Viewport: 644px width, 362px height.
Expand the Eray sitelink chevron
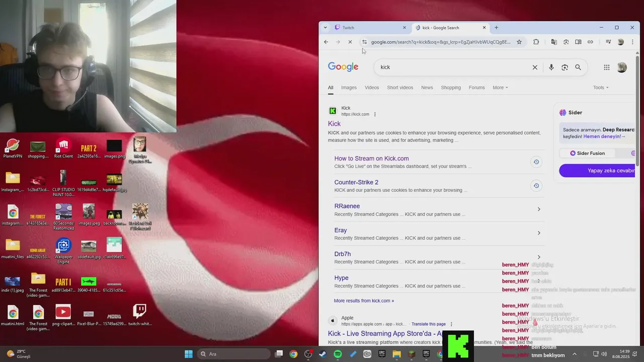click(x=539, y=233)
